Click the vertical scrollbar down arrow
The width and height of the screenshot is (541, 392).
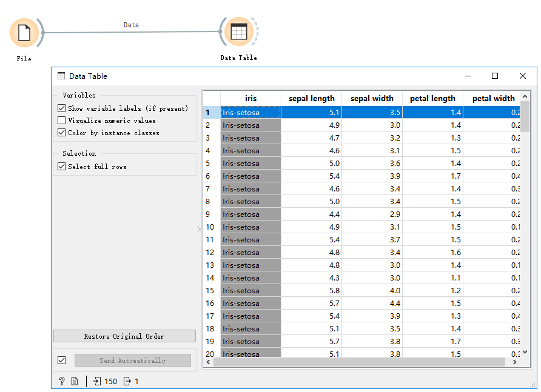[525, 352]
